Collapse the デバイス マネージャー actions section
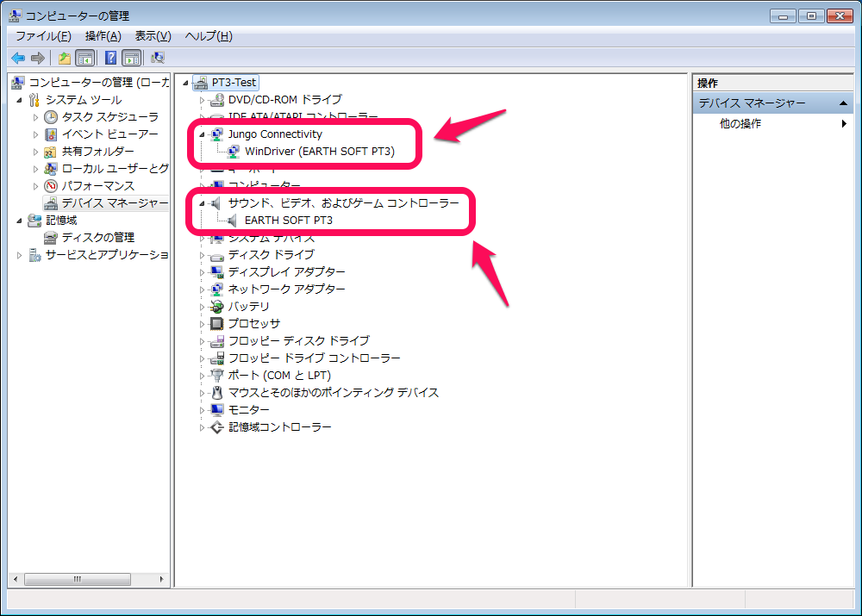 [843, 103]
